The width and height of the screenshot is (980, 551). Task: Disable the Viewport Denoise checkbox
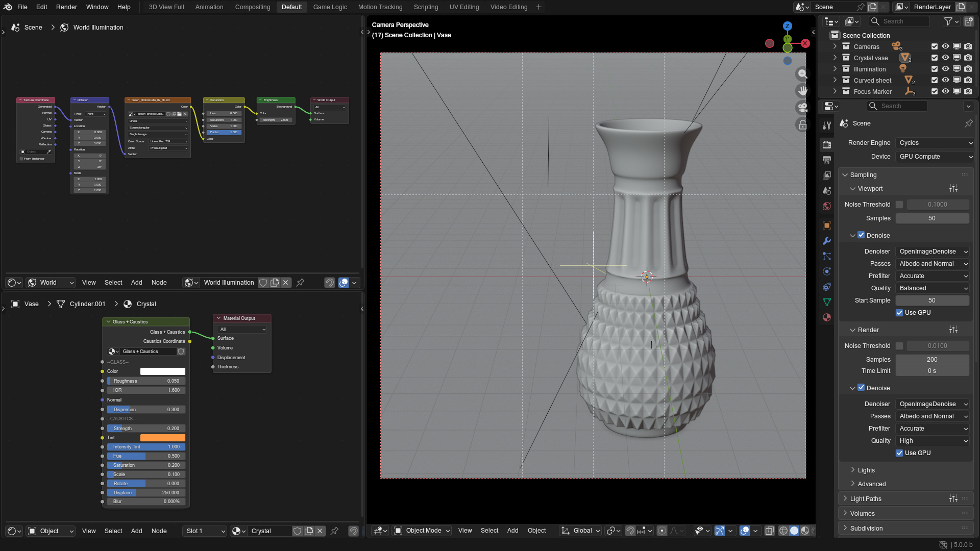pos(861,235)
